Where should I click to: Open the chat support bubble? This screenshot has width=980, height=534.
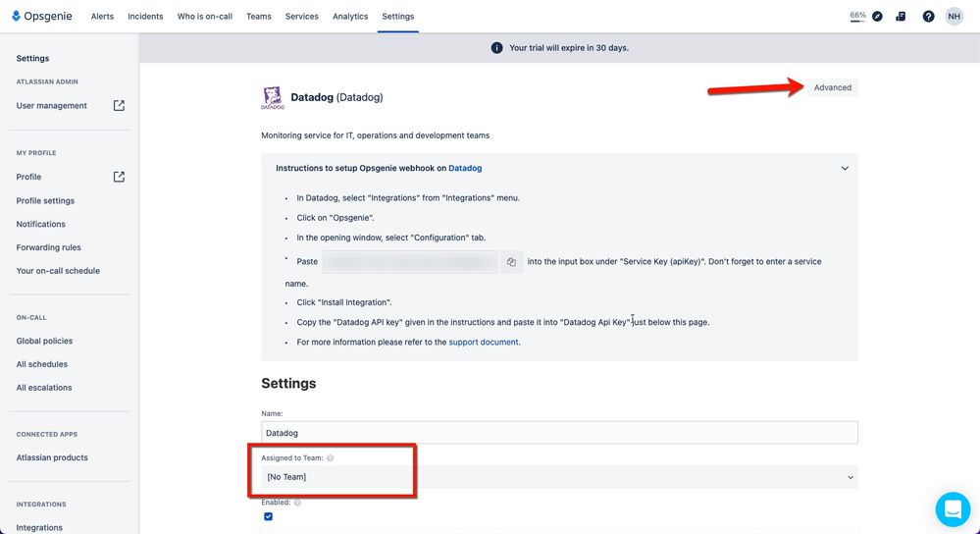[x=953, y=509]
